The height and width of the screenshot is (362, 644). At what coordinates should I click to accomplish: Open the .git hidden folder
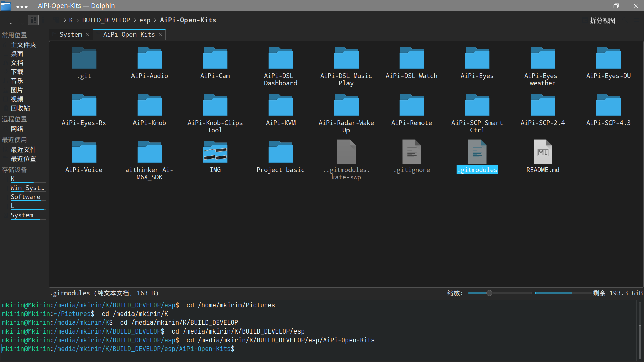[x=84, y=58]
